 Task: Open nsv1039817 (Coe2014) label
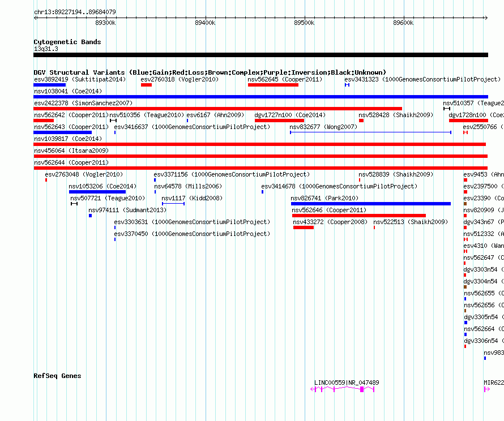(68, 139)
